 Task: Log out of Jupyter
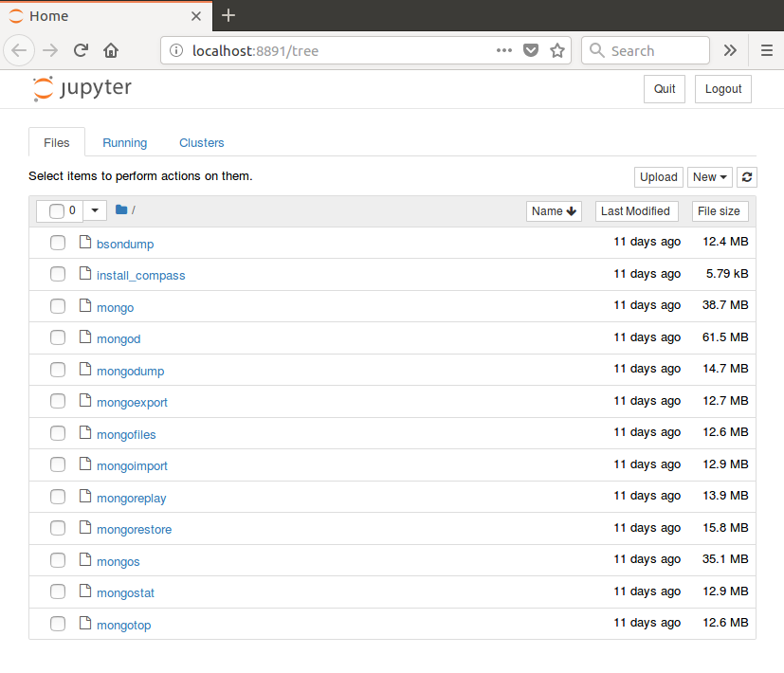coord(723,89)
